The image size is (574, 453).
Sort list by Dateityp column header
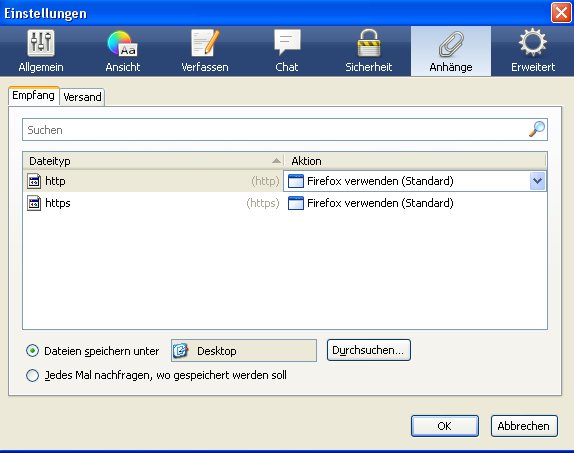[x=153, y=161]
